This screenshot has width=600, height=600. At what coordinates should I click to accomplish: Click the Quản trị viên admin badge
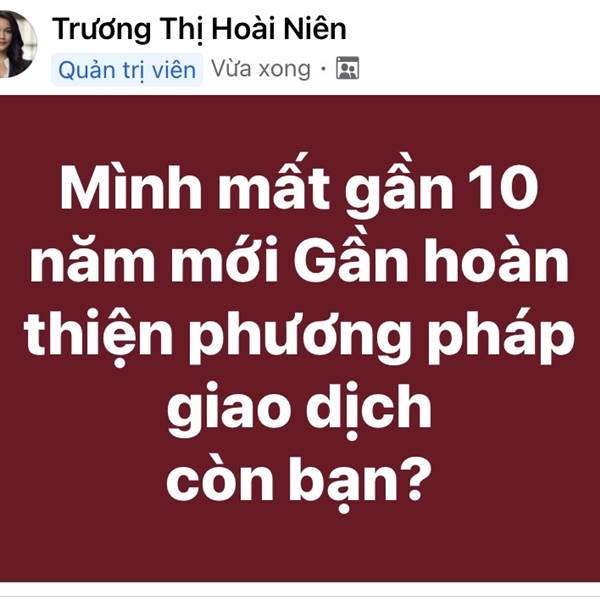pos(127,70)
